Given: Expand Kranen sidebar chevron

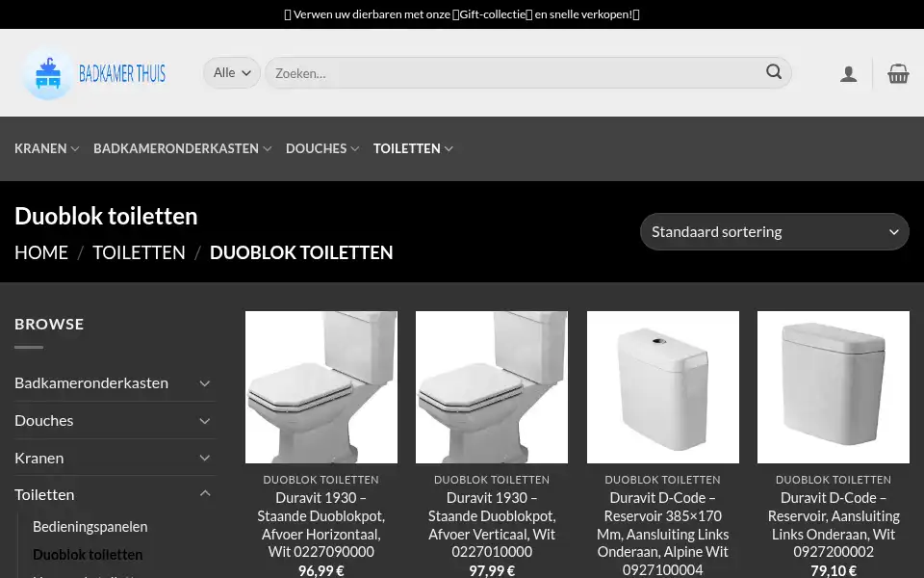Looking at the screenshot, I should click(x=204, y=458).
